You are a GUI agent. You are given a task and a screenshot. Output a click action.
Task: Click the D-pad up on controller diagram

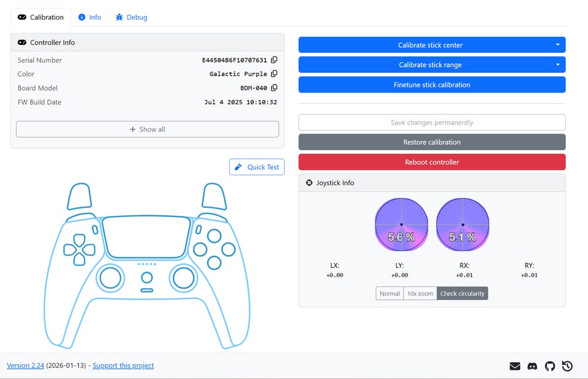pyautogui.click(x=79, y=240)
